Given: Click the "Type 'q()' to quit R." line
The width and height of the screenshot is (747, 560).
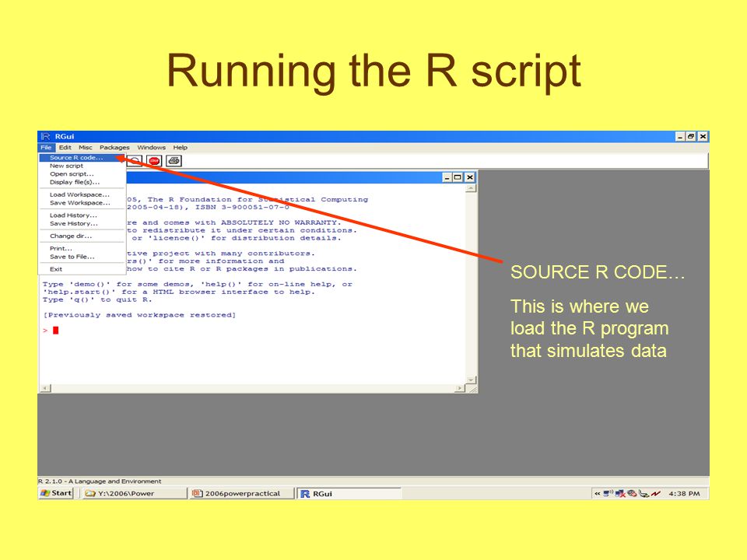Looking at the screenshot, I should click(97, 299).
